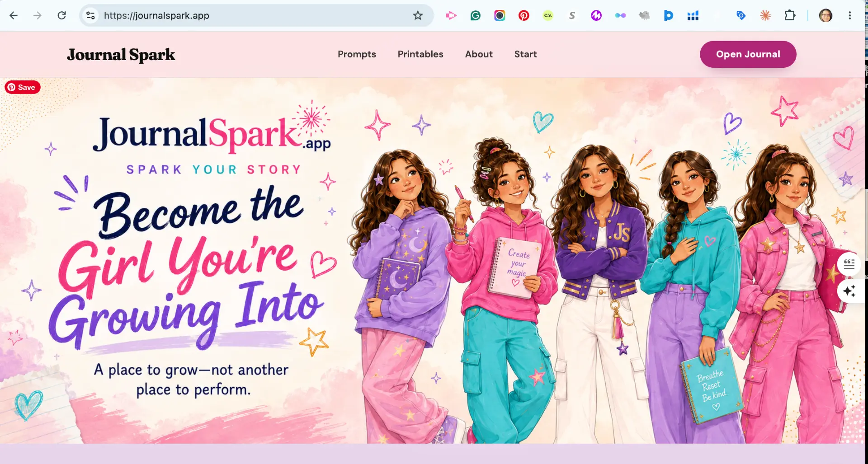Image resolution: width=868 pixels, height=464 pixels.
Task: Open the blue bar chart extension
Action: pos(693,15)
